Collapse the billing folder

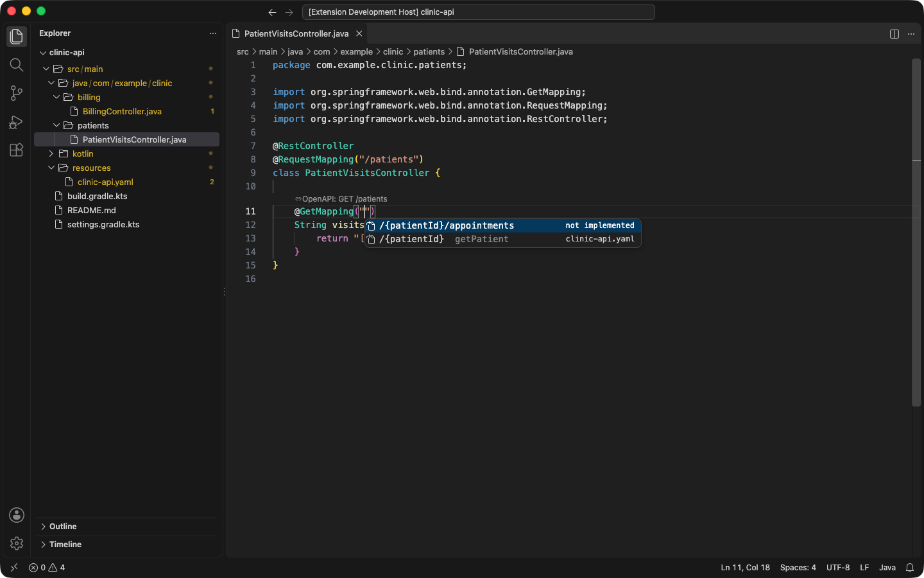pos(56,97)
